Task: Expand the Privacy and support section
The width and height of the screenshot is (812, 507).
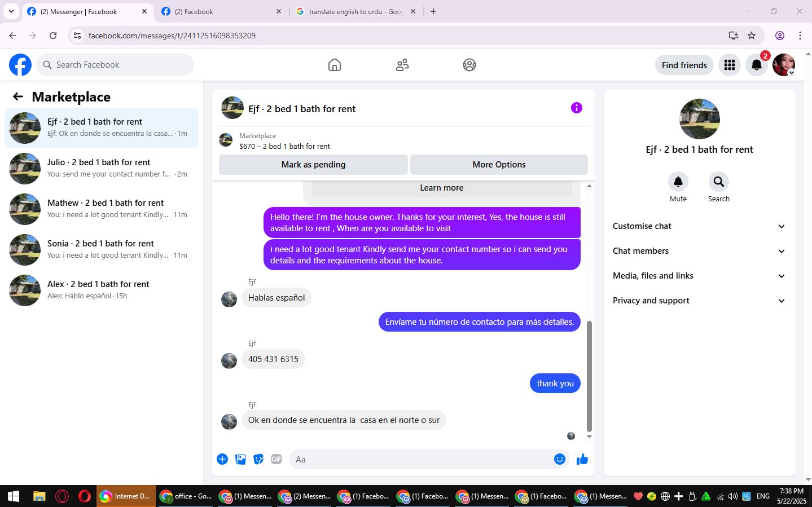Action: point(699,301)
